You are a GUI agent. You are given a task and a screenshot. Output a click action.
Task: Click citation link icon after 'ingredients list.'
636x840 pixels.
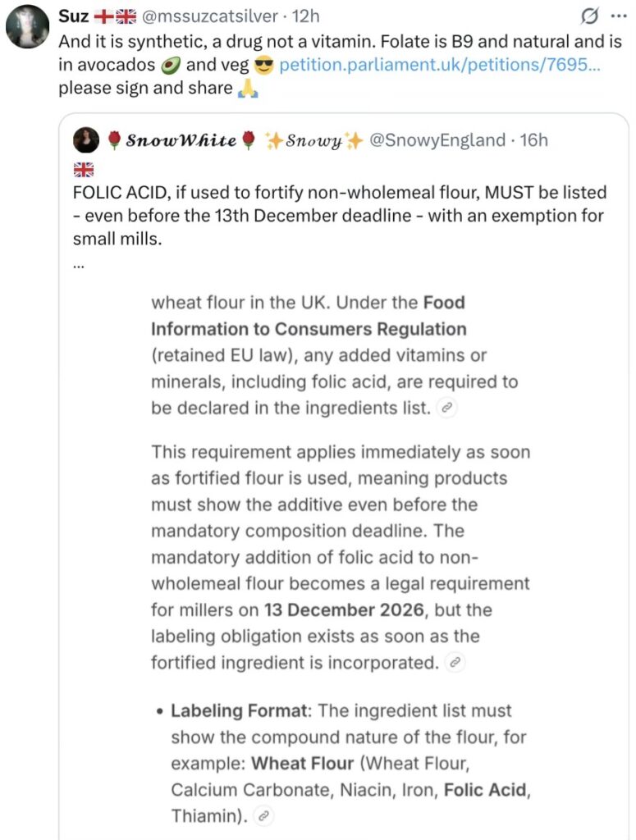pyautogui.click(x=447, y=409)
